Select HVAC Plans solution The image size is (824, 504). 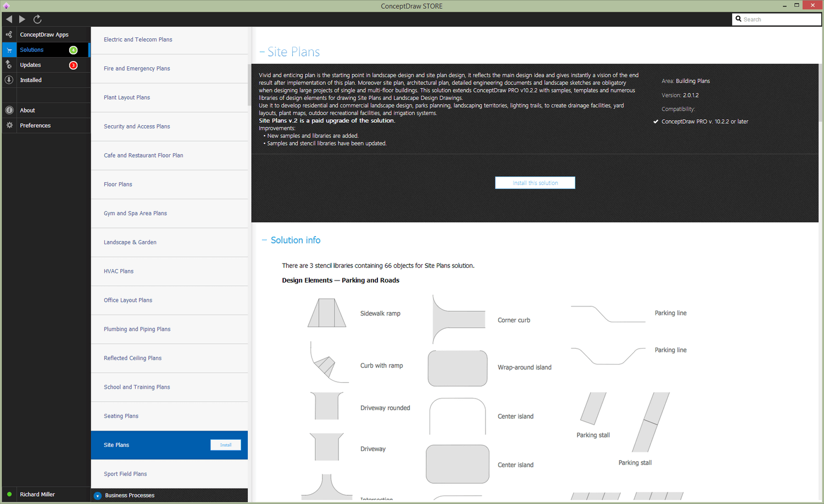169,271
